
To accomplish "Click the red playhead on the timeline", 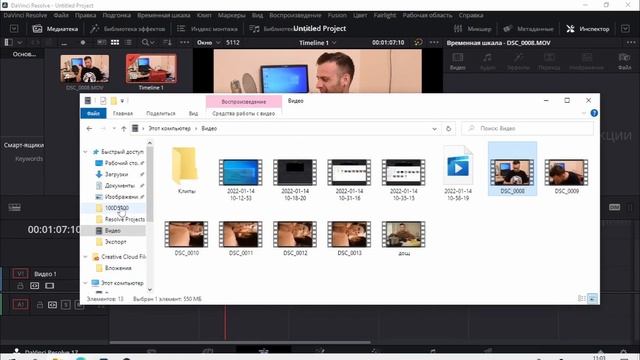I will click(x=225, y=322).
